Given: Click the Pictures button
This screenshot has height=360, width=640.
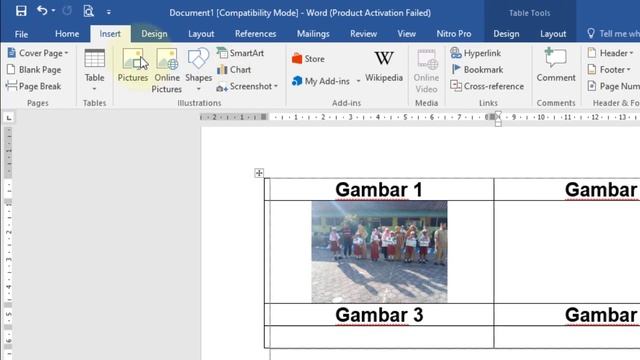Looking at the screenshot, I should click(x=133, y=65).
